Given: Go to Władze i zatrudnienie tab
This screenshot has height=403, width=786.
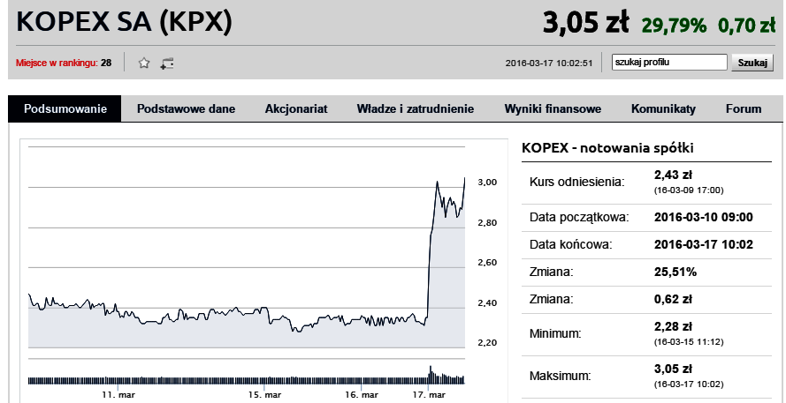Looking at the screenshot, I should (x=416, y=109).
